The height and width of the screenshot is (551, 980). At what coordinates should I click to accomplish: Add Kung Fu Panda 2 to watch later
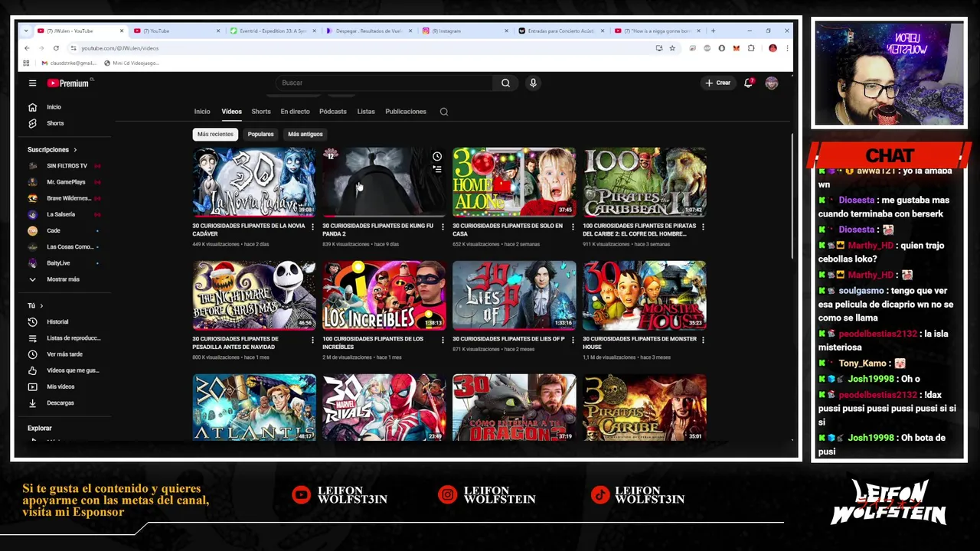(x=437, y=157)
